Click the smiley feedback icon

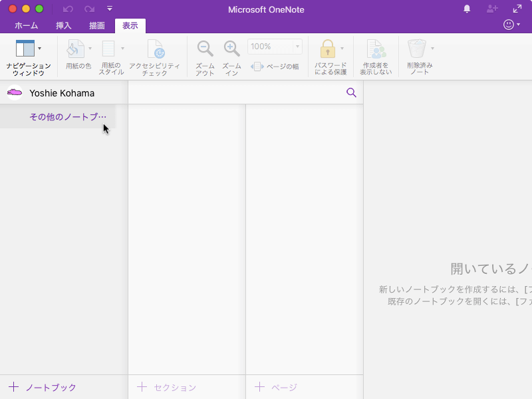tap(509, 25)
